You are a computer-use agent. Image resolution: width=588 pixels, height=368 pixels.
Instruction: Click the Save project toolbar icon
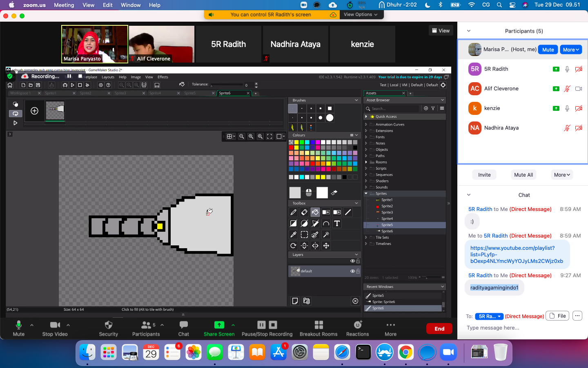point(38,85)
